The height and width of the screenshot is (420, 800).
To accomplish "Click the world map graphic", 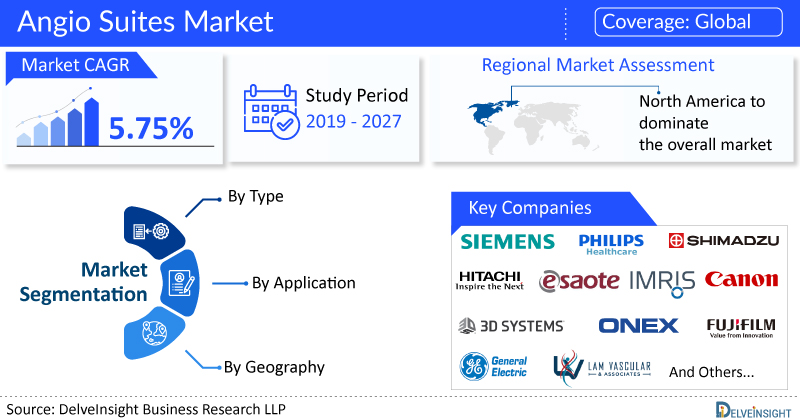I will click(x=533, y=127).
